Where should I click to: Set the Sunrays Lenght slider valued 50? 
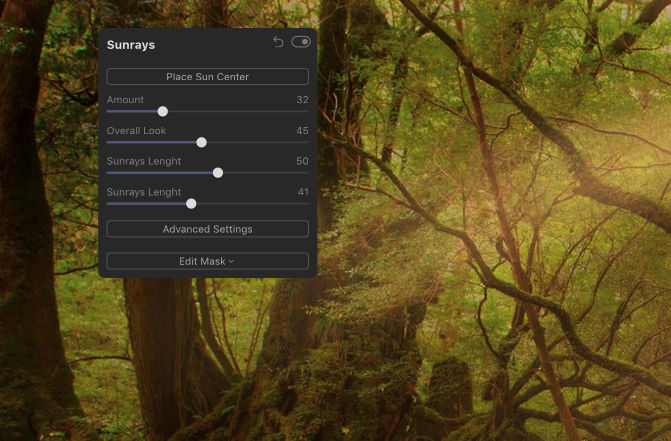(218, 173)
